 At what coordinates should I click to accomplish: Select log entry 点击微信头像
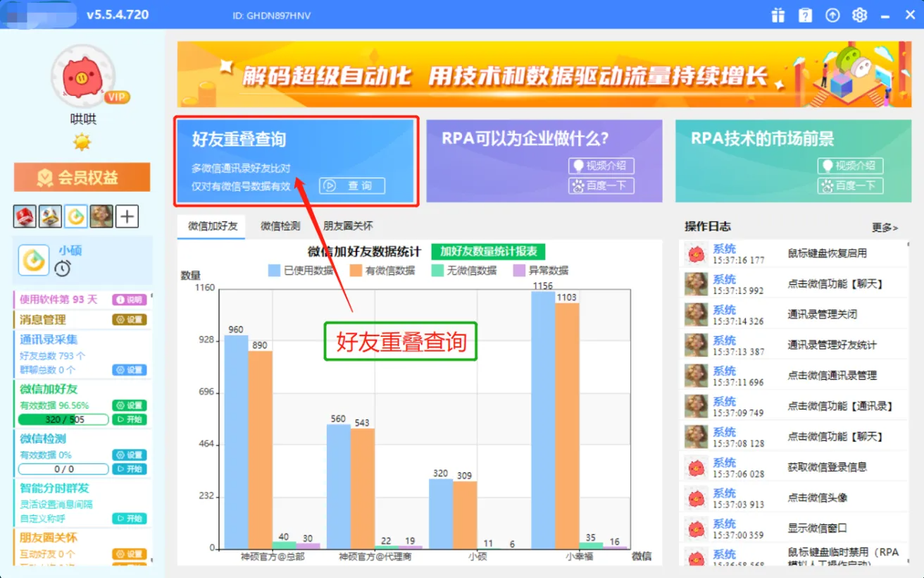click(x=794, y=498)
